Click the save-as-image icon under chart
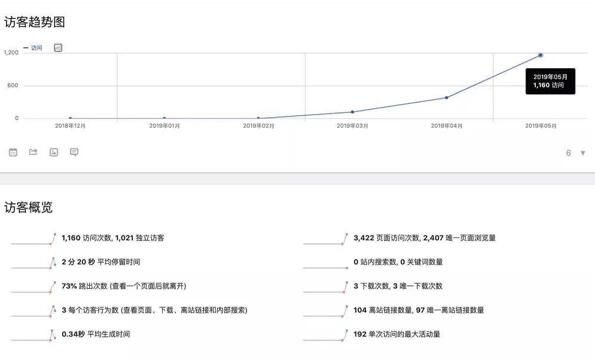This screenshot has width=595, height=360. coord(54,152)
